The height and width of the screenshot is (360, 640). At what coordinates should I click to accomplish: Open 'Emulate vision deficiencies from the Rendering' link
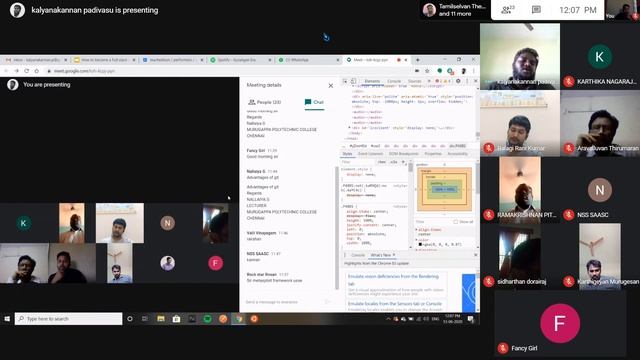coord(393,280)
